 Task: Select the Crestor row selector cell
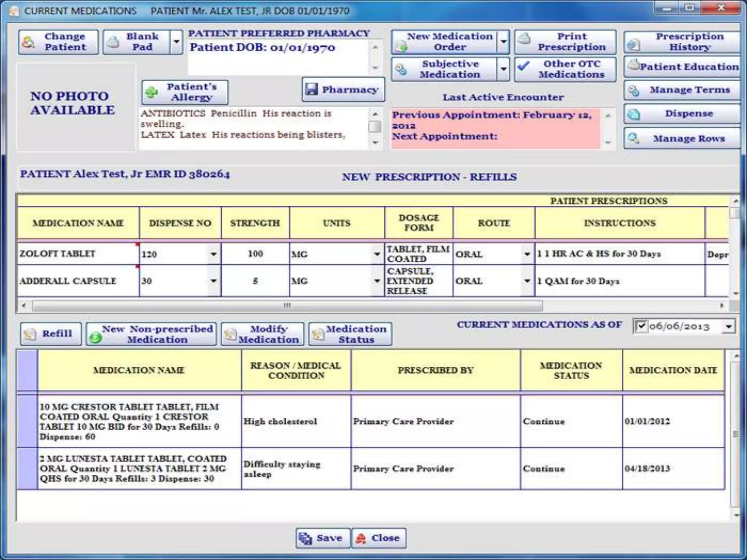(x=27, y=421)
